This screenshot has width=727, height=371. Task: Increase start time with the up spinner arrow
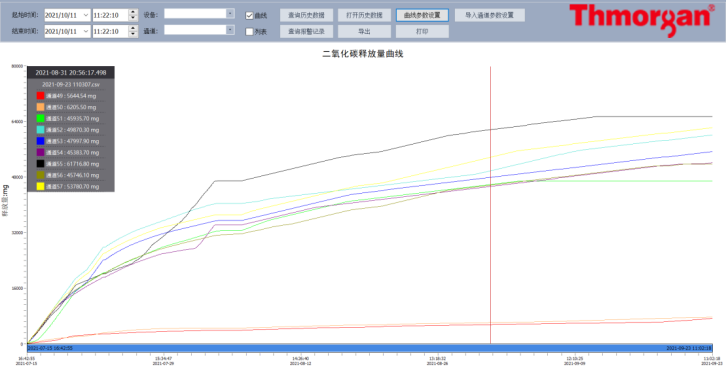(x=133, y=13)
